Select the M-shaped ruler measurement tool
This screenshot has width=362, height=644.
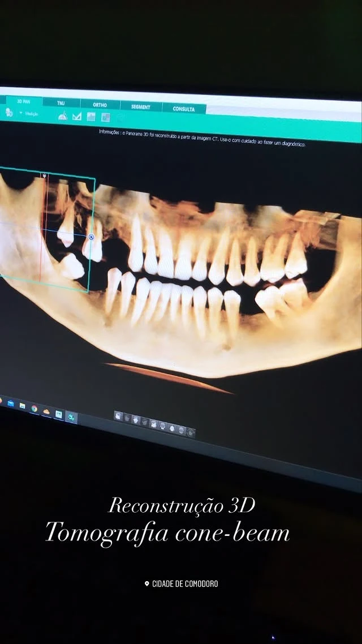[x=77, y=117]
